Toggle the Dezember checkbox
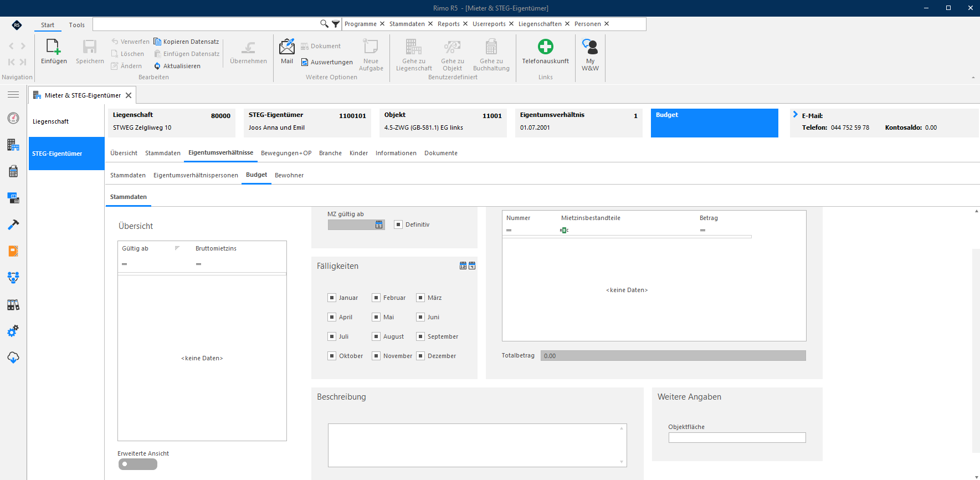Image resolution: width=980 pixels, height=480 pixels. (420, 356)
